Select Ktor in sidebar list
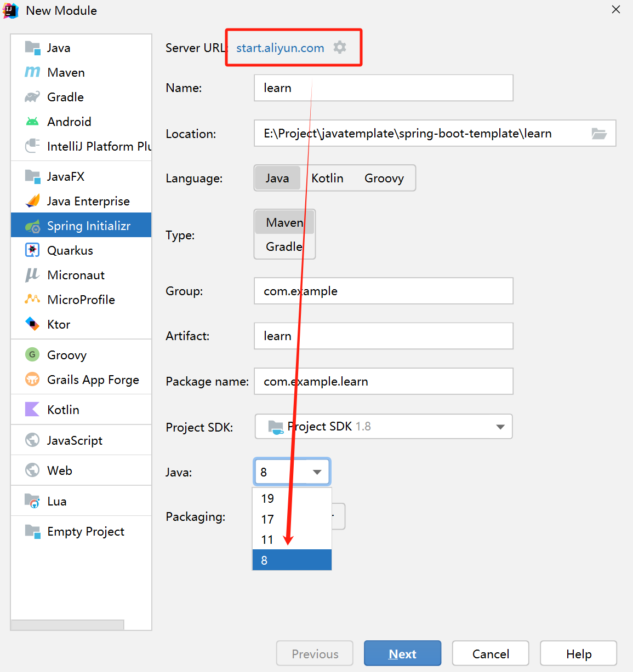The height and width of the screenshot is (672, 633). 81,324
